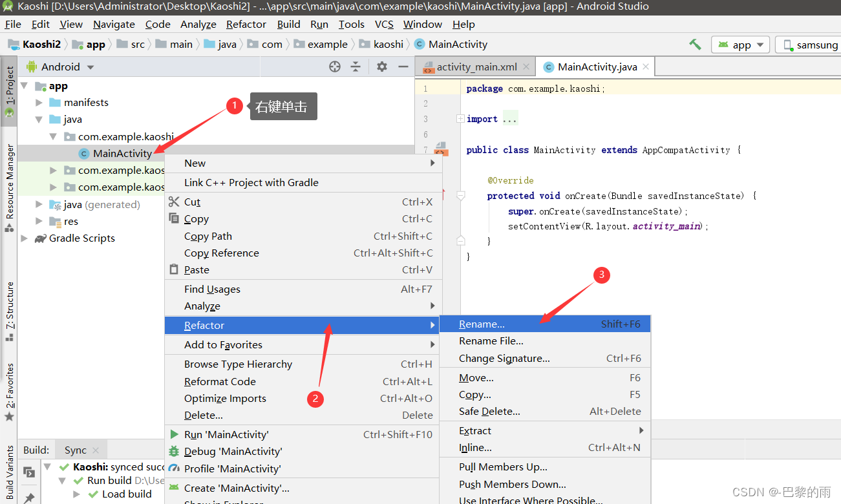Expand the res folder
This screenshot has width=841, height=504.
pyautogui.click(x=39, y=221)
